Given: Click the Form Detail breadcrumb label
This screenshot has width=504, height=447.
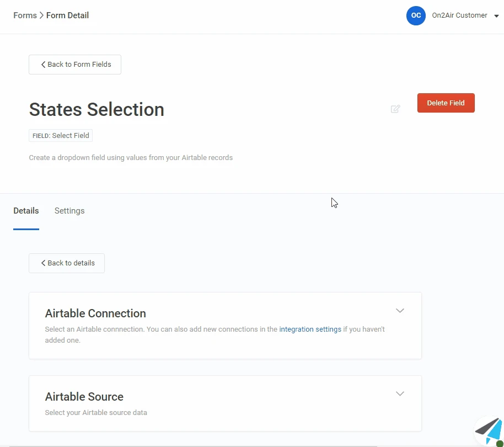Looking at the screenshot, I should tap(67, 15).
